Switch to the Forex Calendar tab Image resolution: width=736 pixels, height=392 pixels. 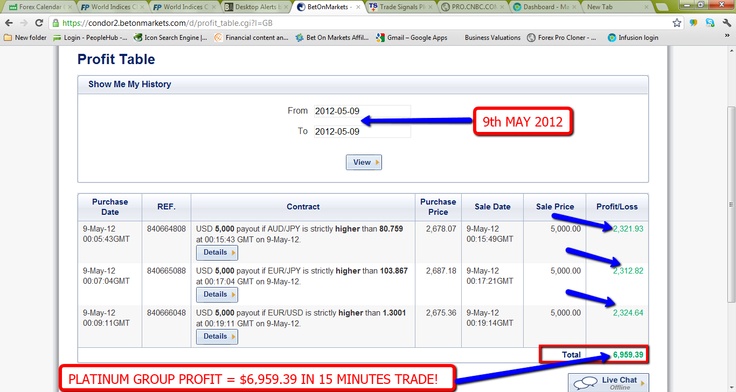[x=39, y=7]
